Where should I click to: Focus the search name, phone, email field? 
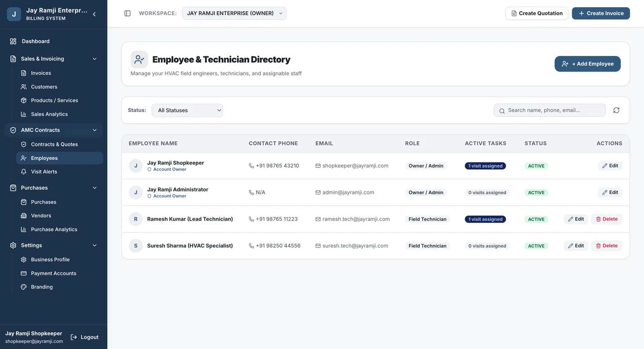(550, 110)
